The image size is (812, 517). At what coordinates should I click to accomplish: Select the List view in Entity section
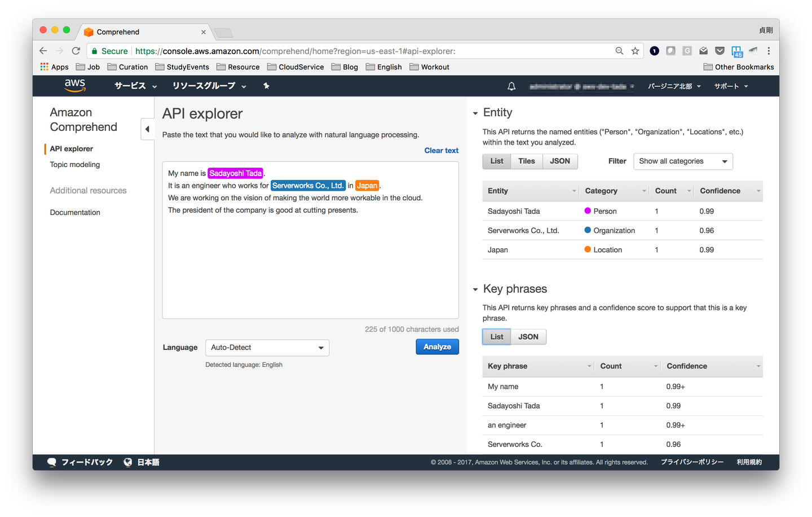(497, 161)
